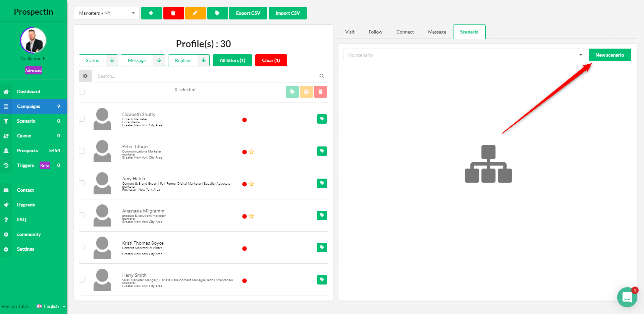Click the tag icon for Anastasia Milgramm
The height and width of the screenshot is (314, 644).
pos(322,215)
